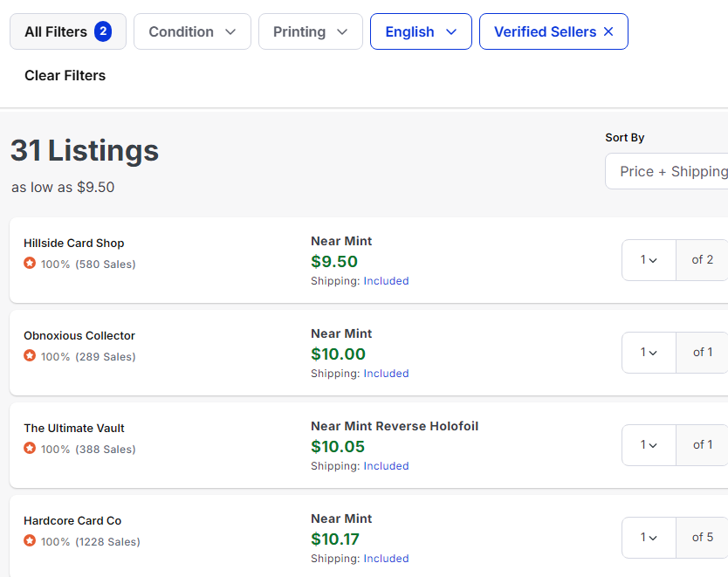Click Shipping Included link on $9.50 listing

[x=386, y=281]
